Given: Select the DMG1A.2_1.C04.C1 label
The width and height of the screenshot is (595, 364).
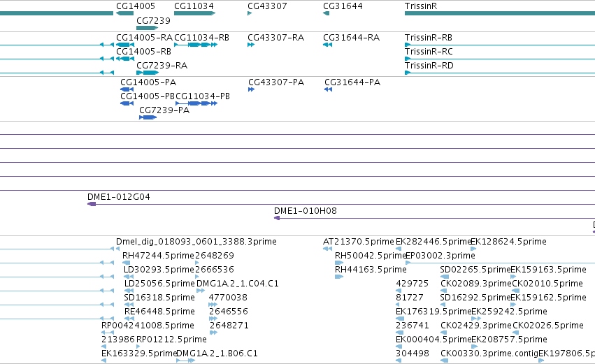Looking at the screenshot, I should pyautogui.click(x=238, y=284).
